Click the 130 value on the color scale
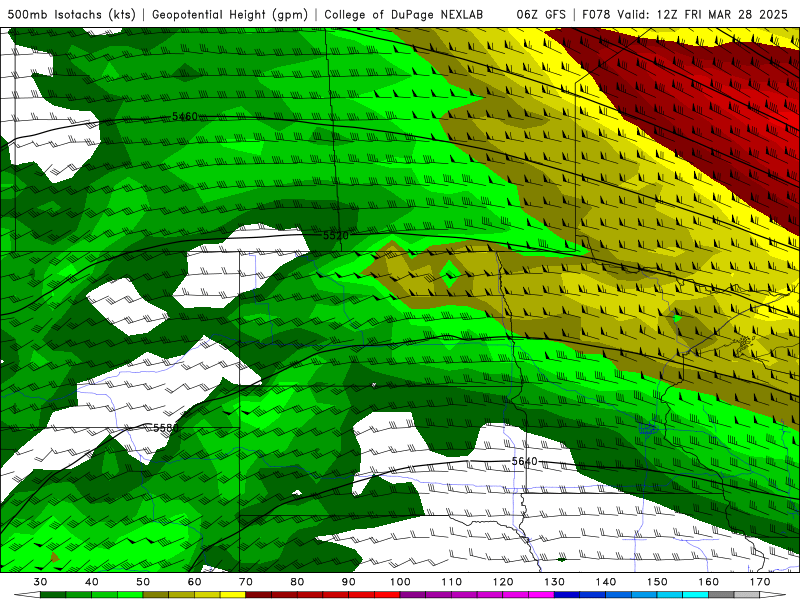 click(x=554, y=582)
